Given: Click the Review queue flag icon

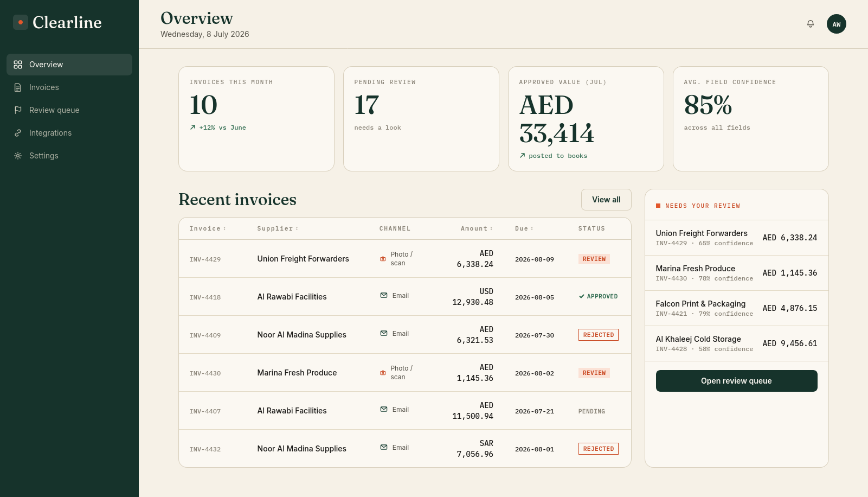Looking at the screenshot, I should (x=18, y=110).
